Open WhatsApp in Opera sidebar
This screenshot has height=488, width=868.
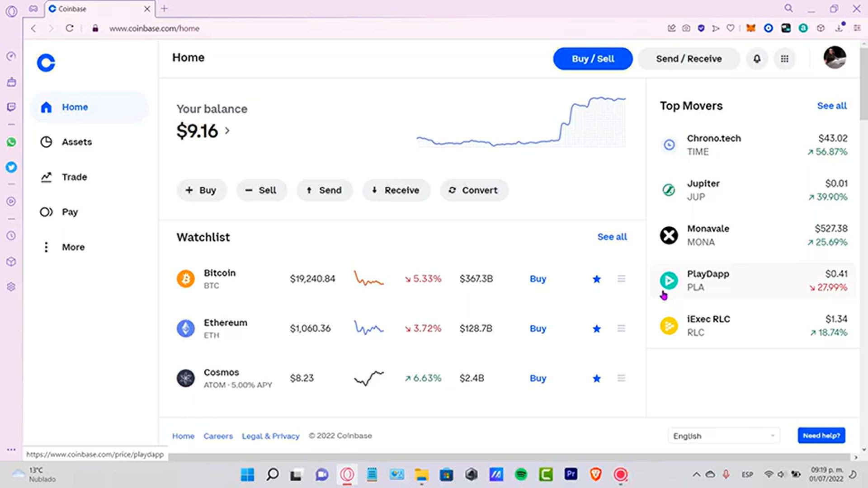[x=11, y=142]
